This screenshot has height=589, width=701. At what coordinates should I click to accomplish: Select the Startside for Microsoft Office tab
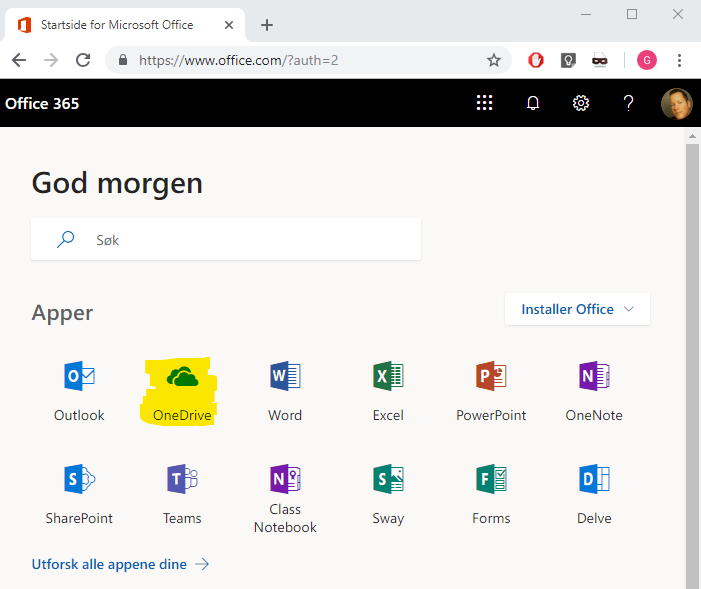(124, 25)
